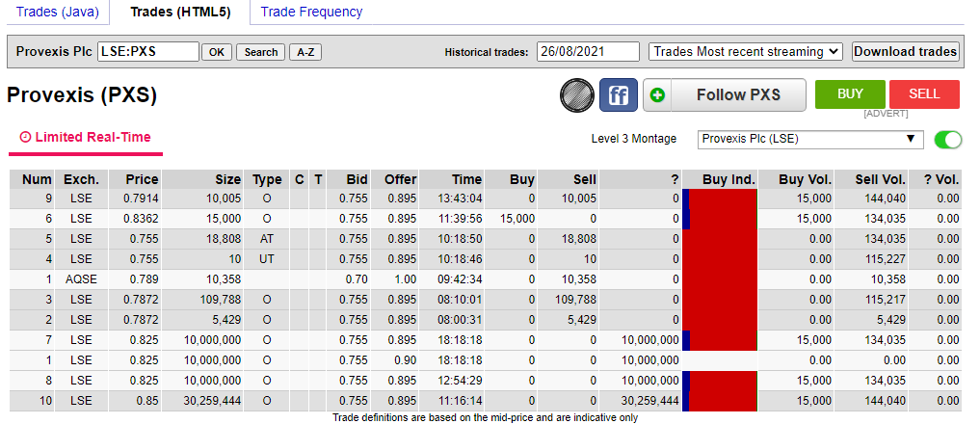Image resolution: width=980 pixels, height=424 pixels.
Task: Click the green BUY button
Action: pyautogui.click(x=850, y=93)
